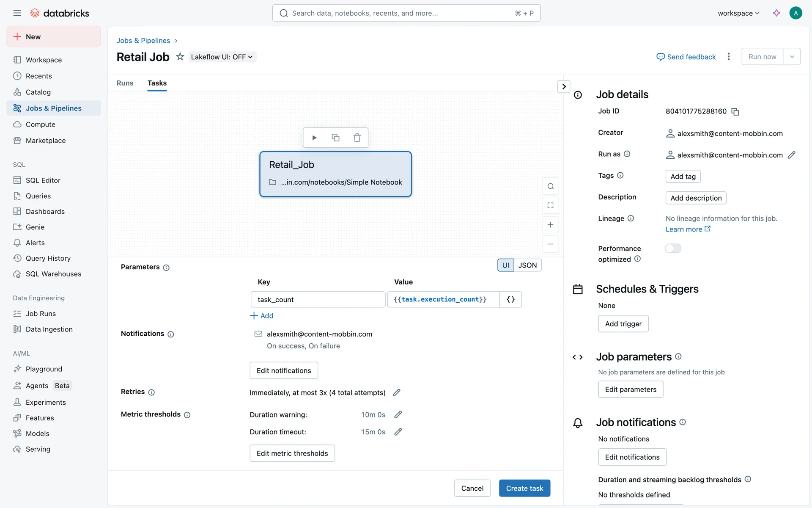
Task: Toggle the Performance optimized switch
Action: tap(673, 248)
